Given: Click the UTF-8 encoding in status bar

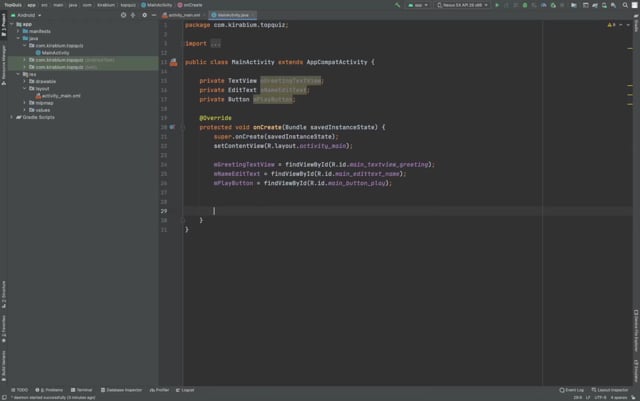Looking at the screenshot, I should tap(600, 397).
